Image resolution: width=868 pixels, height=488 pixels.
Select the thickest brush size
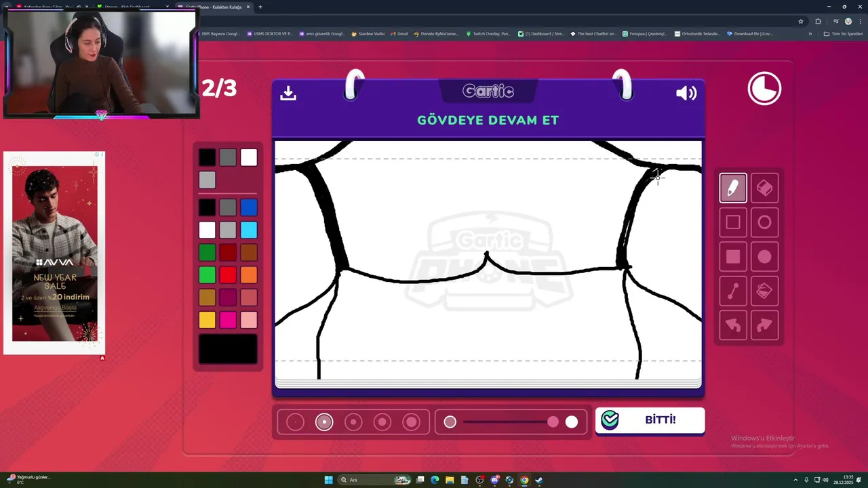(x=412, y=422)
